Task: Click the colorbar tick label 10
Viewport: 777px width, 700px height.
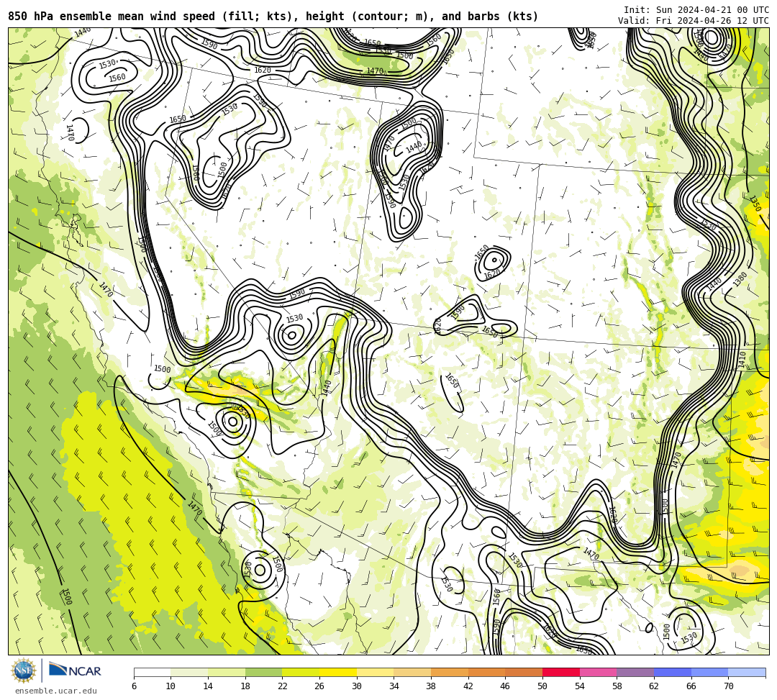Action: click(x=171, y=686)
